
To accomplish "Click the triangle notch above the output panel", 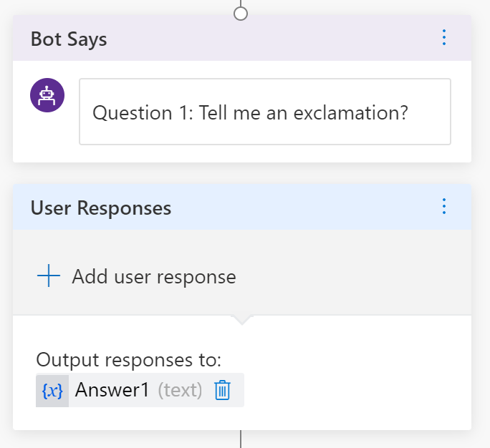I will click(241, 320).
